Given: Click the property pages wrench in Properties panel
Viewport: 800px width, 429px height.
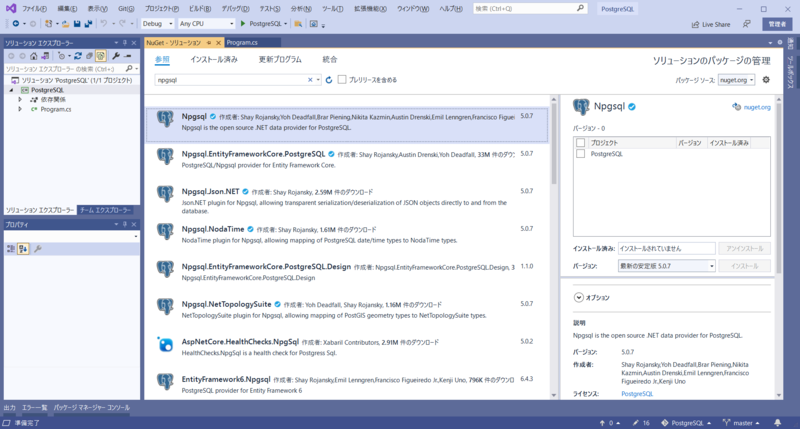Looking at the screenshot, I should (x=38, y=249).
